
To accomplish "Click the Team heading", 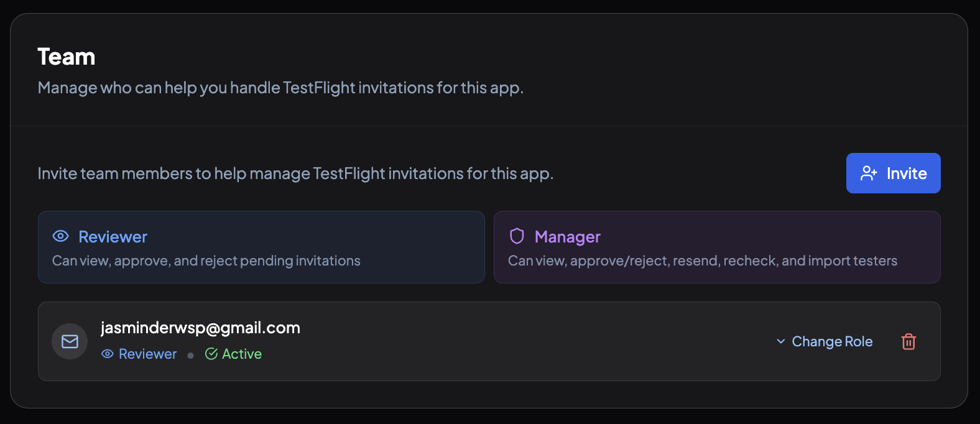I will point(67,57).
